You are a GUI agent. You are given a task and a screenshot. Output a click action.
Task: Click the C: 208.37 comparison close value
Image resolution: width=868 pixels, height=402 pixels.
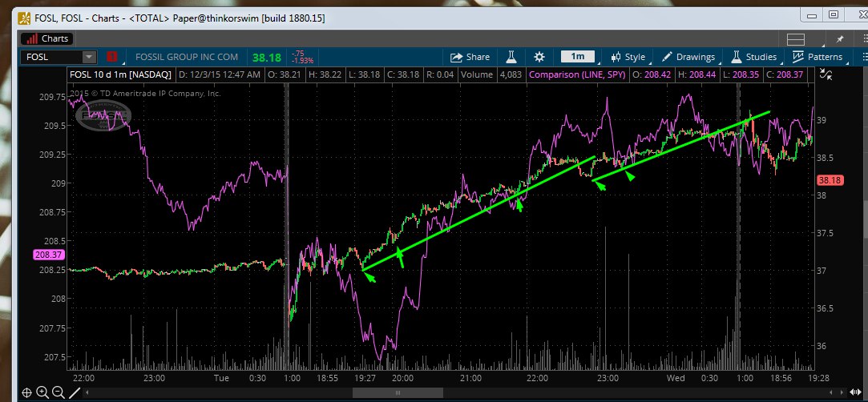783,74
